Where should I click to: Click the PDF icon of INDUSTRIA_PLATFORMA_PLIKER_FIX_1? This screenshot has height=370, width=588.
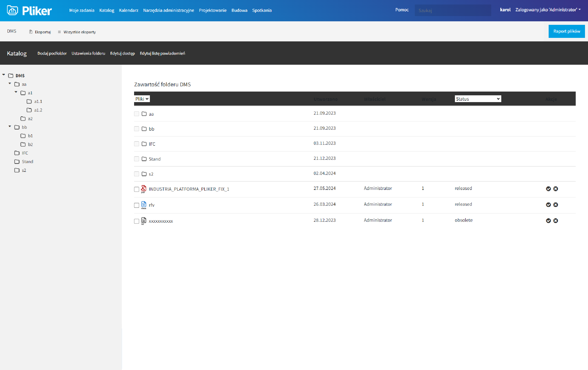(143, 189)
